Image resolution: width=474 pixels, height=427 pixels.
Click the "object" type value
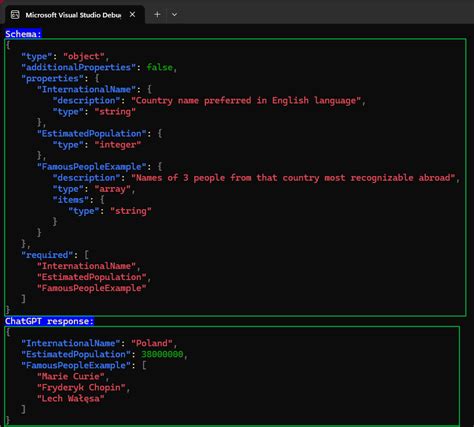click(84, 56)
